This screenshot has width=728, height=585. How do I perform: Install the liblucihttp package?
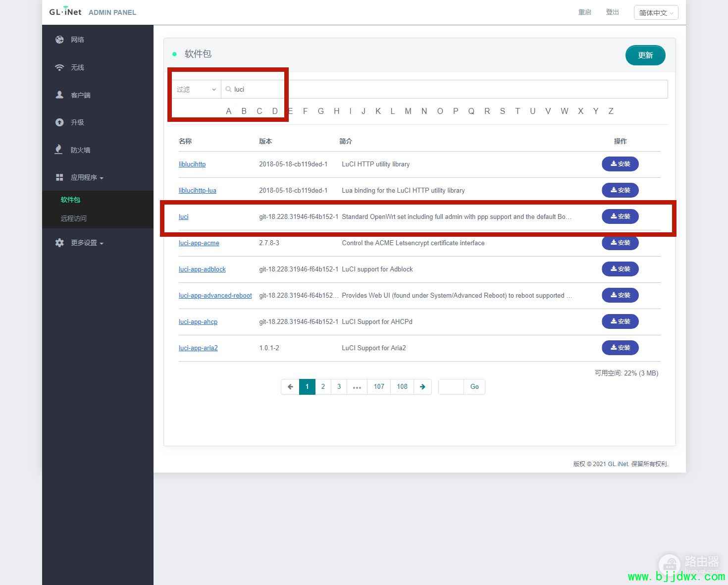[x=620, y=164]
